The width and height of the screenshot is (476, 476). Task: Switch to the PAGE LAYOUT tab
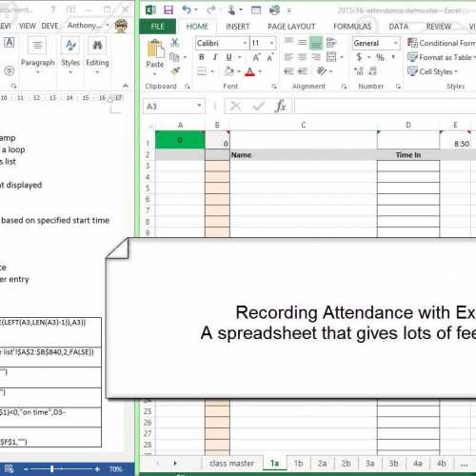point(291,27)
